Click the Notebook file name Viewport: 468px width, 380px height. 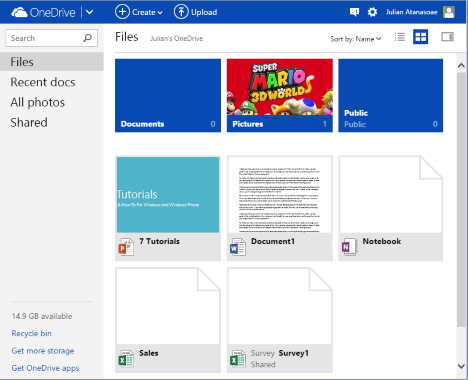tap(382, 241)
